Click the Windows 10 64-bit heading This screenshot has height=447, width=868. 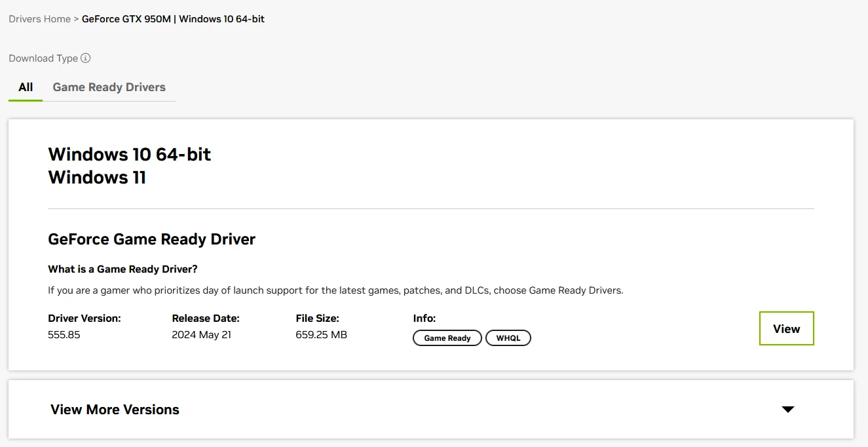(130, 154)
